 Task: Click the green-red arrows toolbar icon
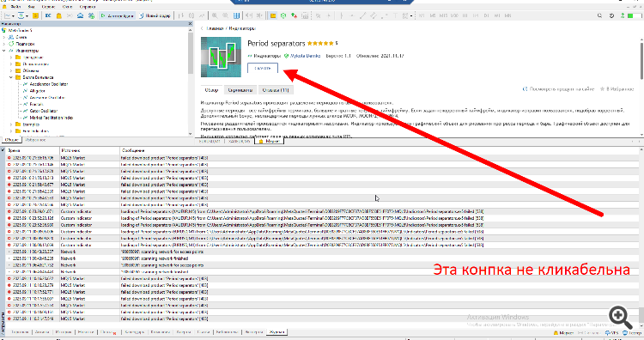(294, 15)
